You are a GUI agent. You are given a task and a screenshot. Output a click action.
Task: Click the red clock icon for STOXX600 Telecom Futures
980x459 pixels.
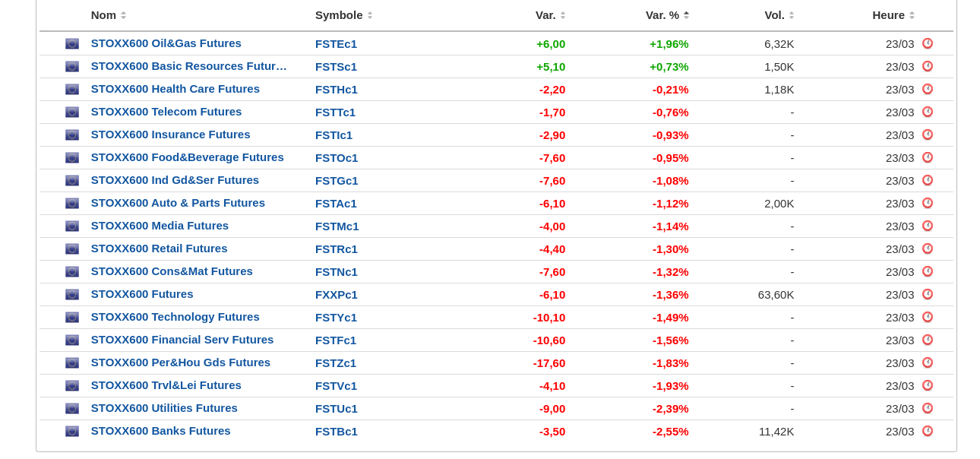[x=927, y=112]
